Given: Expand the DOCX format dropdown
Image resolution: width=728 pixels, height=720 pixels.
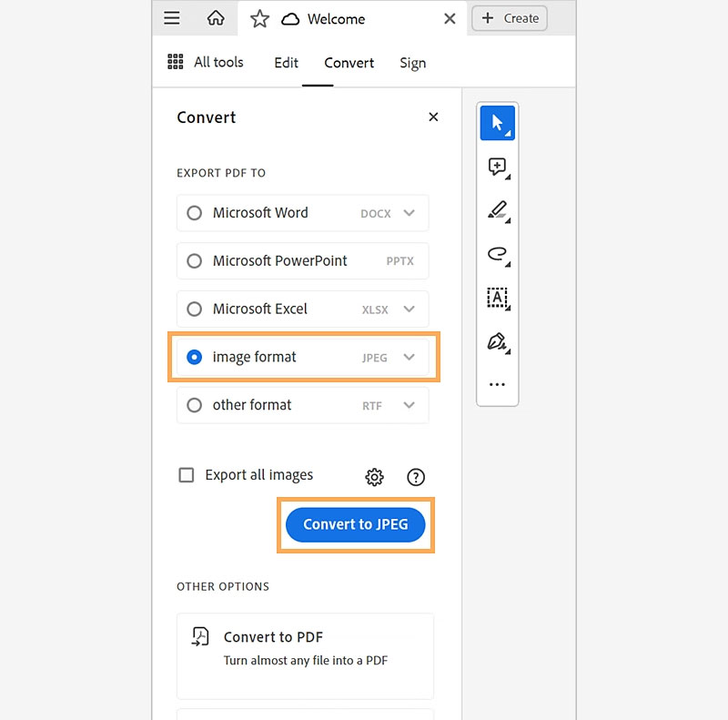Looking at the screenshot, I should (x=409, y=213).
